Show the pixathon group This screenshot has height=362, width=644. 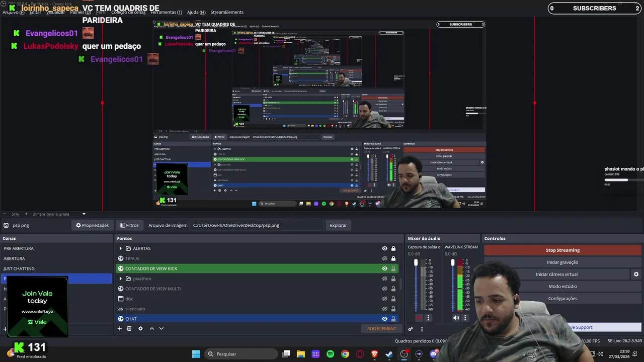[385, 279]
